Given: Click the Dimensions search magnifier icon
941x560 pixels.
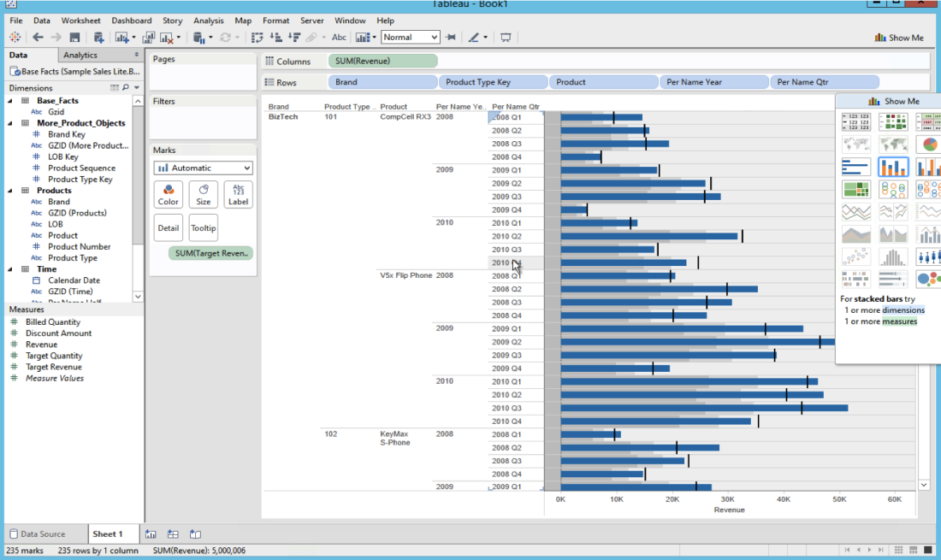Looking at the screenshot, I should (x=126, y=87).
